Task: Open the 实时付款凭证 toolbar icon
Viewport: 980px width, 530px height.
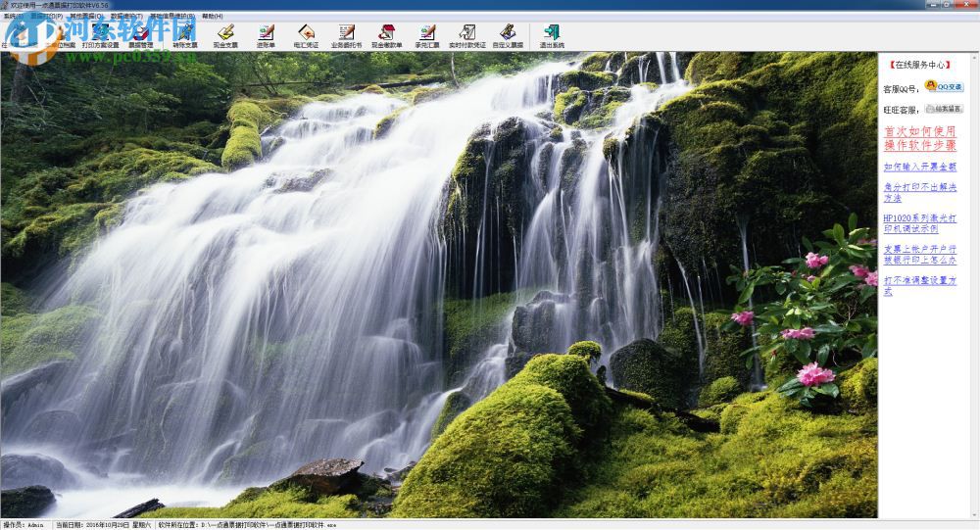Action: 466,36
